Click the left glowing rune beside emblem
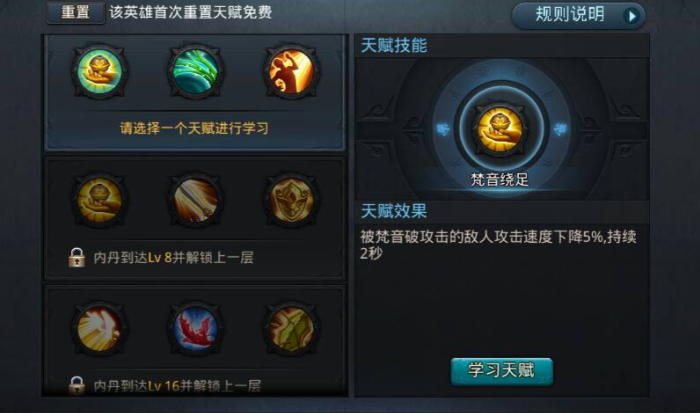The height and width of the screenshot is (413, 700). tap(443, 129)
